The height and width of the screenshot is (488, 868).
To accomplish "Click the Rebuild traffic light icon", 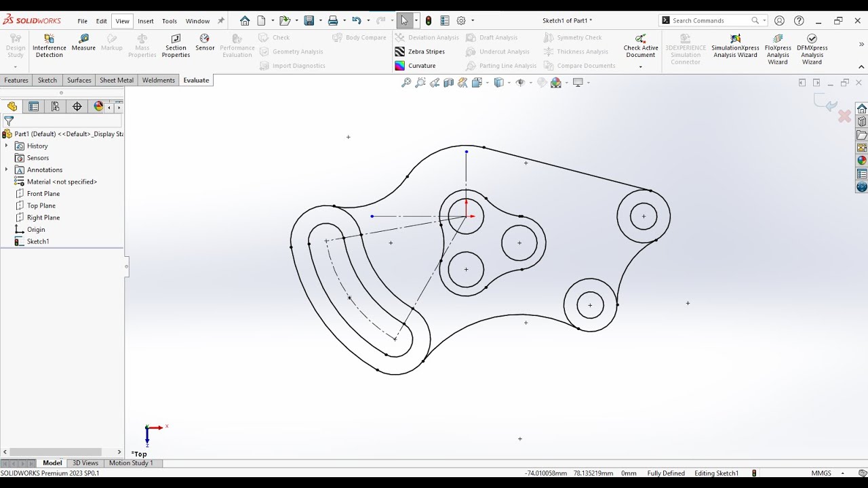I will pyautogui.click(x=429, y=20).
